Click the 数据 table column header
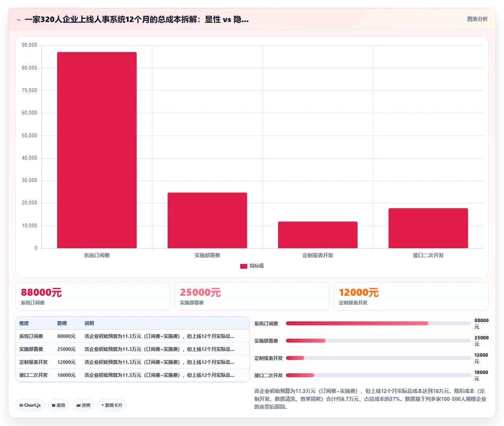 pyautogui.click(x=62, y=323)
